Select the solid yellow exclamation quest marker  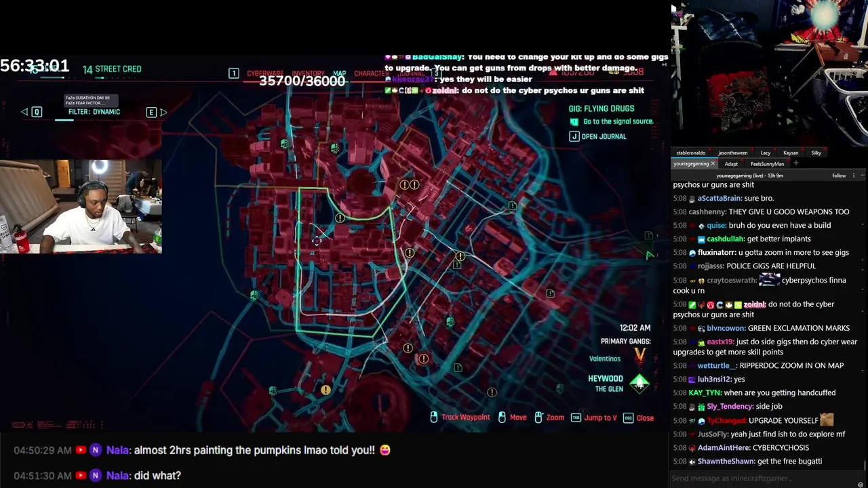coord(325,390)
